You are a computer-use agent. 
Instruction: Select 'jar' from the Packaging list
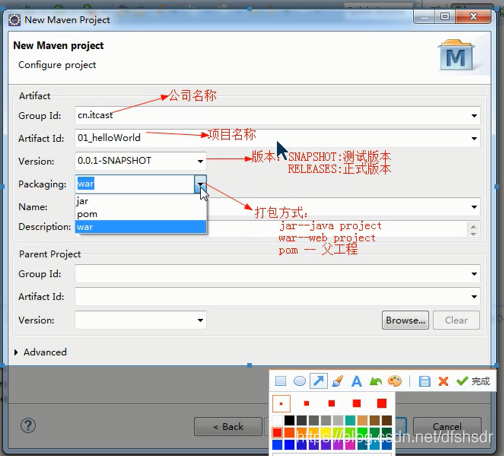(x=141, y=201)
